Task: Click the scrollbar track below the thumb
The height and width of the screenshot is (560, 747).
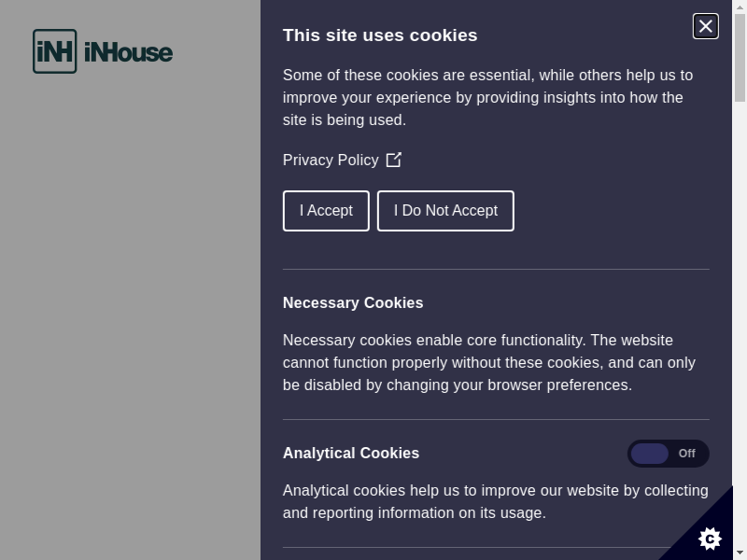Action: tap(740, 327)
